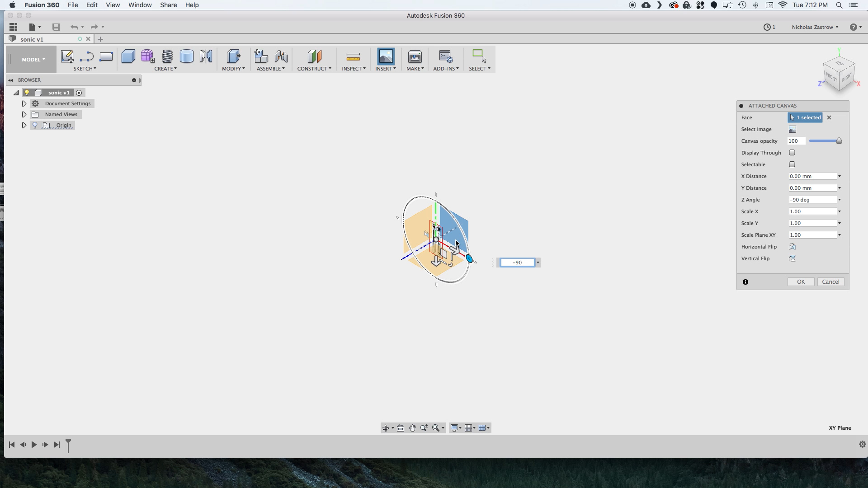Click the Select menu item
868x488 pixels.
(480, 69)
